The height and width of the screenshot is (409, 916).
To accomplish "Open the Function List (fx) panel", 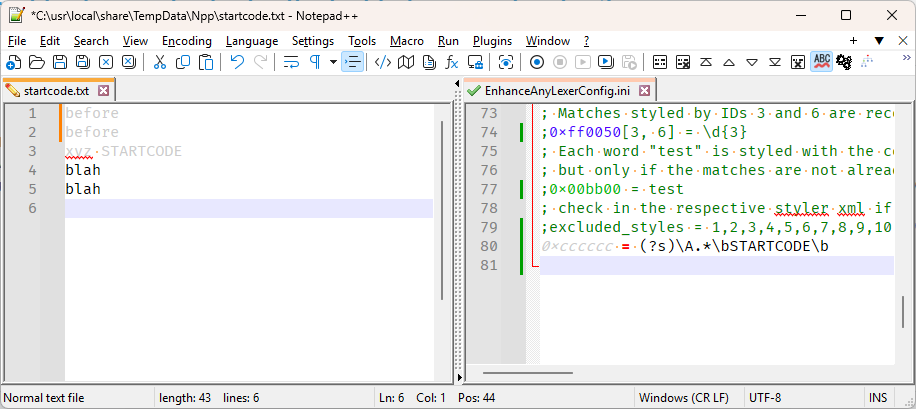I will click(452, 62).
